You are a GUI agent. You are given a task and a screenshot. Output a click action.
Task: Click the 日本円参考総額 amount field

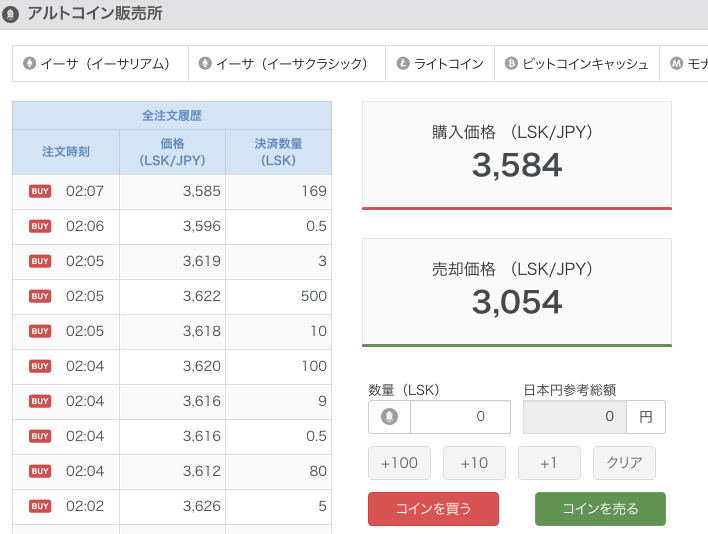tap(574, 416)
